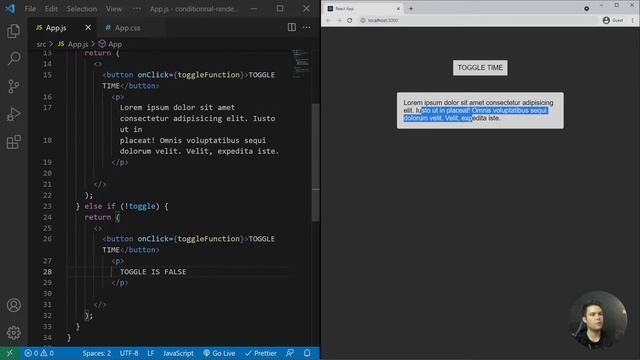Image resolution: width=640 pixels, height=360 pixels.
Task: Open Run and Debug view
Action: coord(13,114)
